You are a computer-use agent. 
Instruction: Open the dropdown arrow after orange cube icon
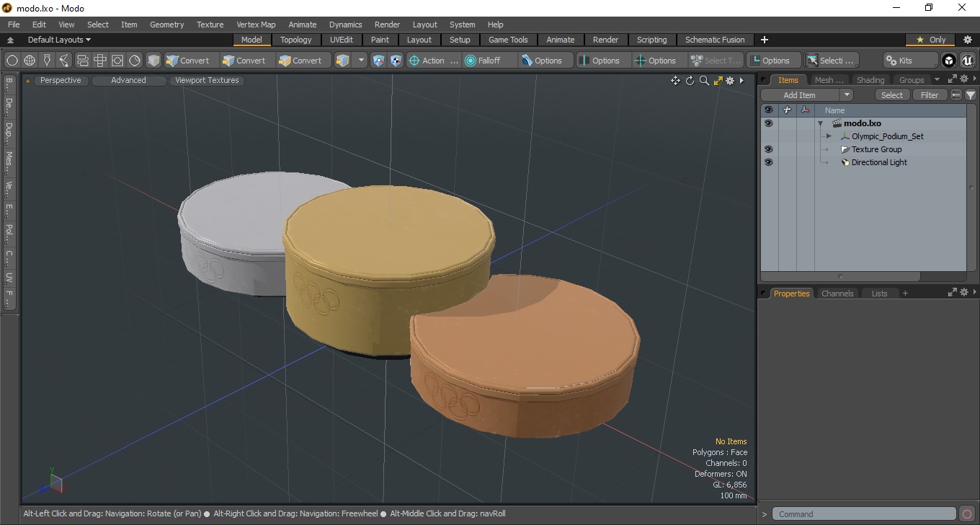tap(361, 61)
